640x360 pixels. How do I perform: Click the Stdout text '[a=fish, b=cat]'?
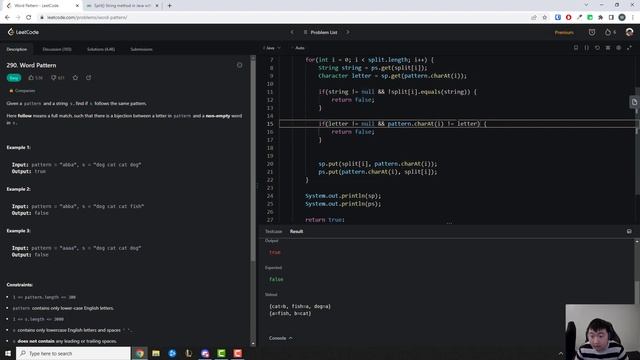pyautogui.click(x=290, y=313)
